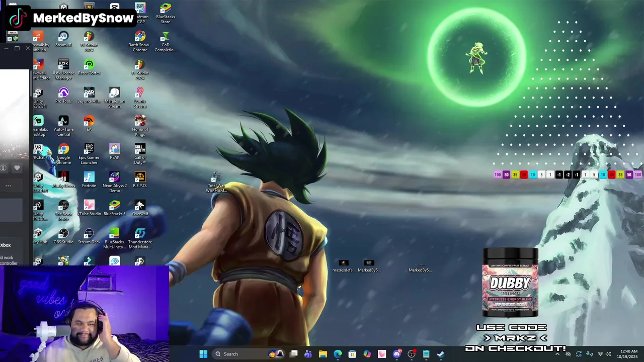Open the Unity 2023.2.3f1 shortcut
Viewport: 644px width, 362px height.
(x=38, y=98)
